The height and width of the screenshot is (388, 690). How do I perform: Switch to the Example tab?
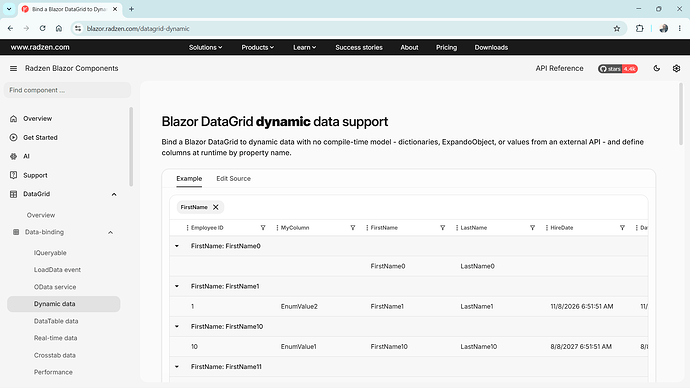coord(189,179)
